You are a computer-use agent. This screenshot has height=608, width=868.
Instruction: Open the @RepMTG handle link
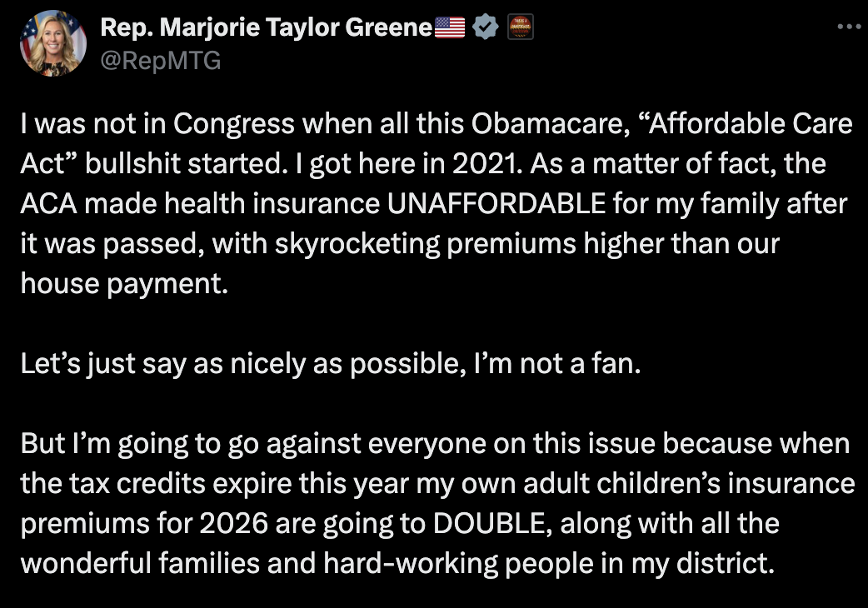pos(161,60)
